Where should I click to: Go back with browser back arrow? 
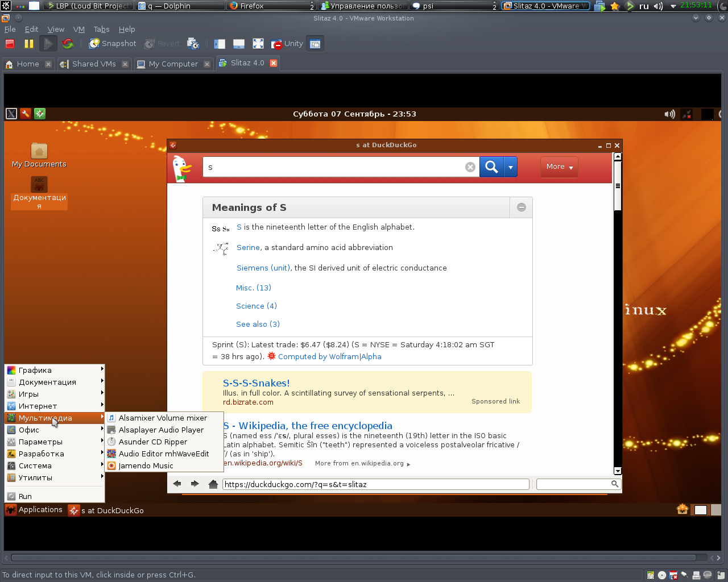click(x=177, y=484)
